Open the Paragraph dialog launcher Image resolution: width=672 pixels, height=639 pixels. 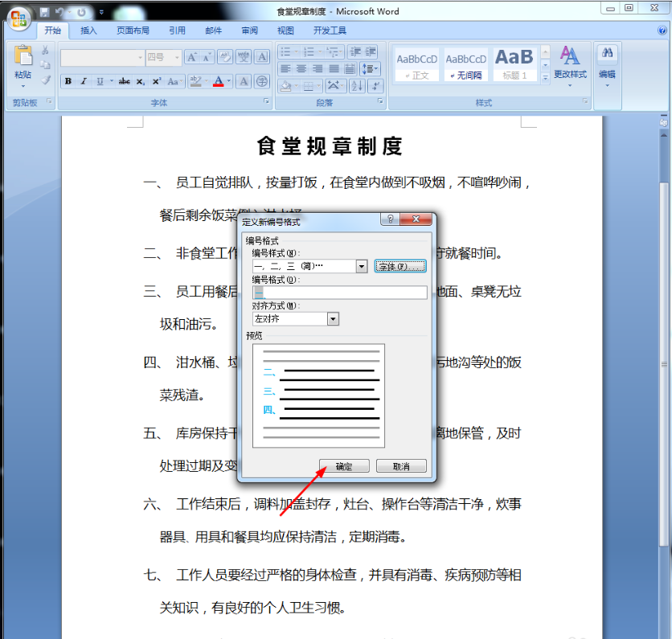click(x=380, y=101)
